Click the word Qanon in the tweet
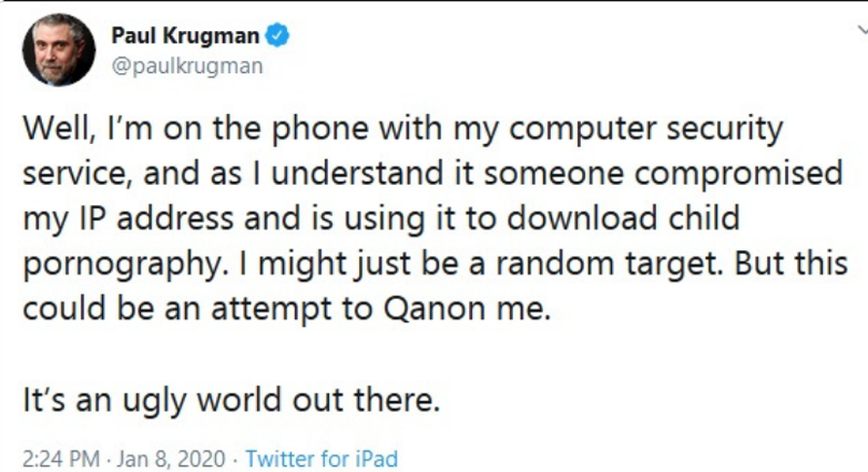Screen dimensions: 868x472 (x=435, y=309)
